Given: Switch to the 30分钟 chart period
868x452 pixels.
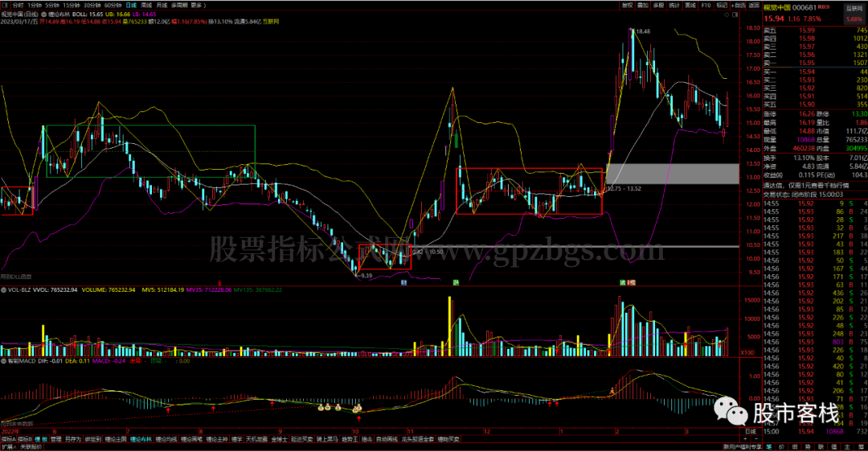Looking at the screenshot, I should click(x=92, y=5).
